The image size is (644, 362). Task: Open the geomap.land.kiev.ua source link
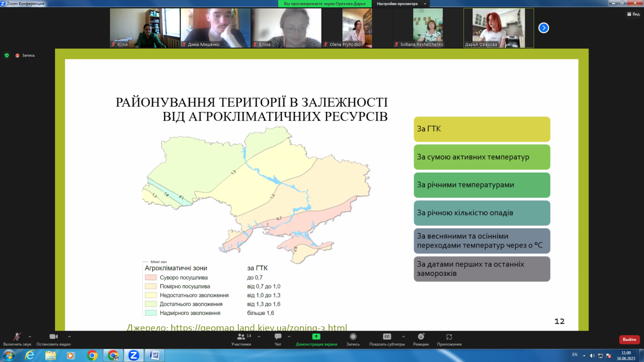(258, 327)
